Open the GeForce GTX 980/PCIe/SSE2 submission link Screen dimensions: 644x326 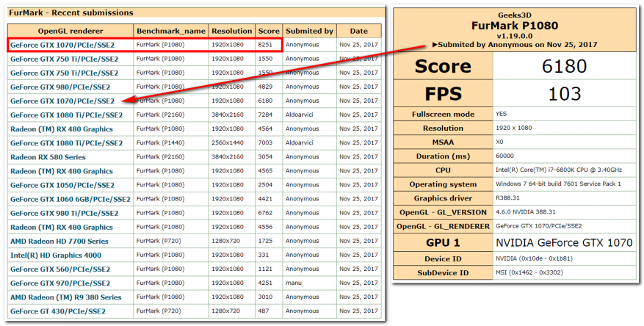(x=60, y=87)
